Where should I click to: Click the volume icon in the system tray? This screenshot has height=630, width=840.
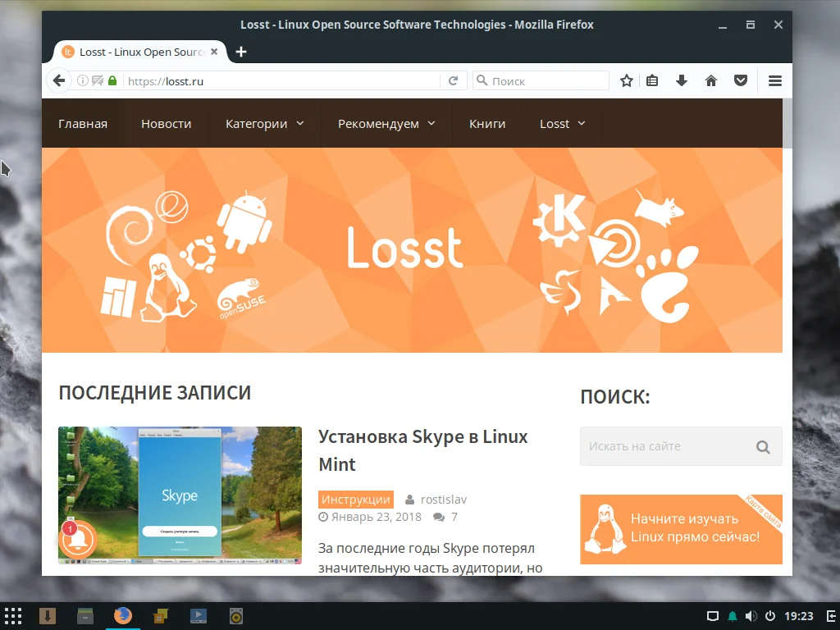[751, 616]
